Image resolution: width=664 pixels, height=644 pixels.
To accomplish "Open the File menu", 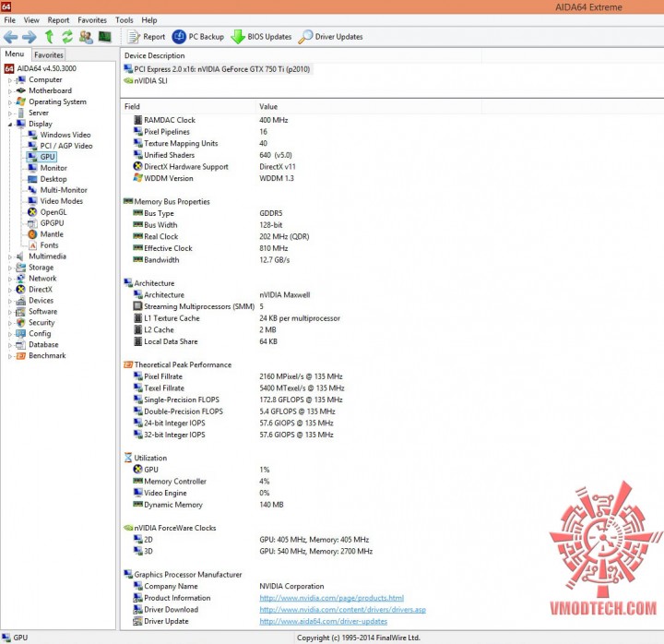I will [10, 20].
